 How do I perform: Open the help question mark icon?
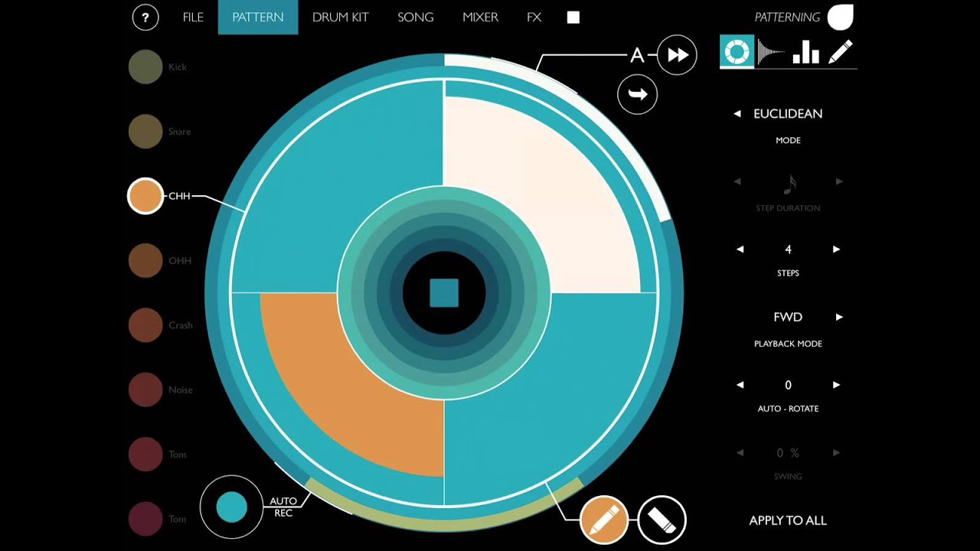(145, 17)
